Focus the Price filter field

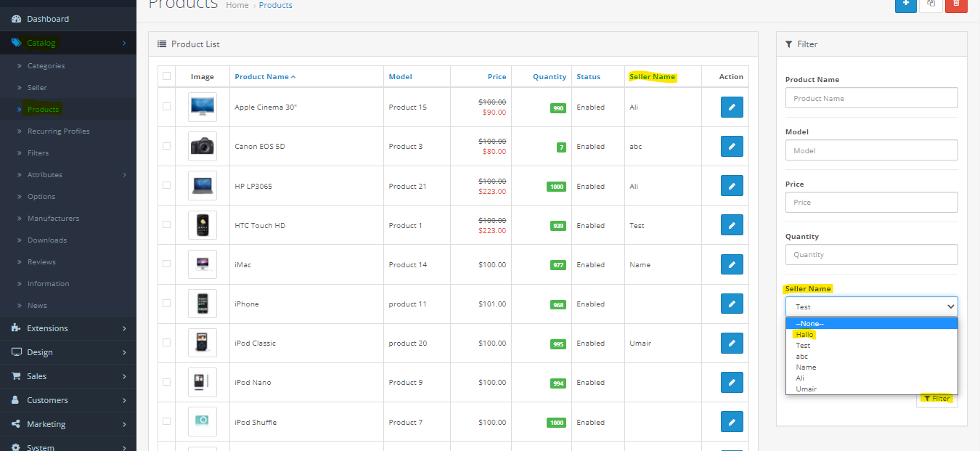pyautogui.click(x=871, y=202)
